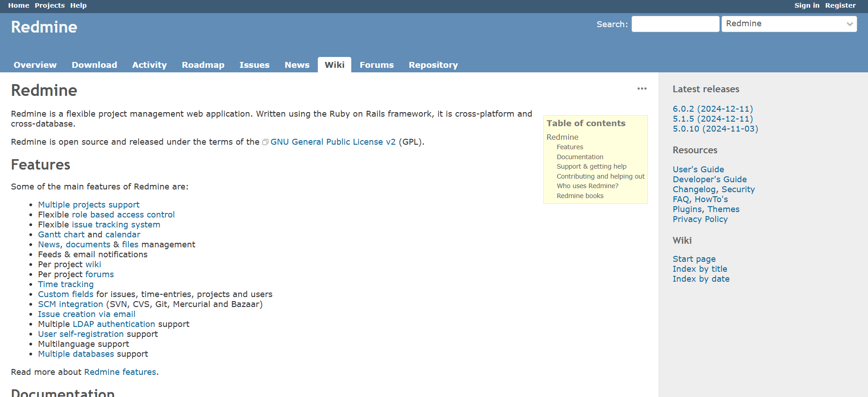Open the Changelog link
This screenshot has height=397, width=868.
point(694,189)
